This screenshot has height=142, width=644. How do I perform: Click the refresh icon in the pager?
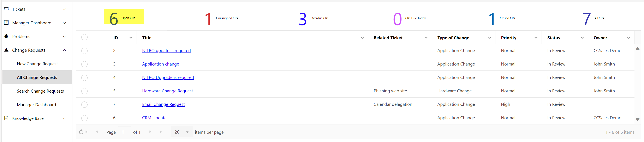(x=81, y=132)
